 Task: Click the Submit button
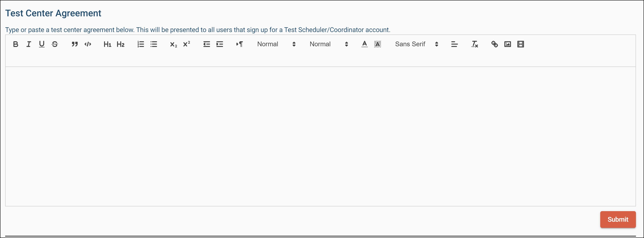[x=618, y=219]
